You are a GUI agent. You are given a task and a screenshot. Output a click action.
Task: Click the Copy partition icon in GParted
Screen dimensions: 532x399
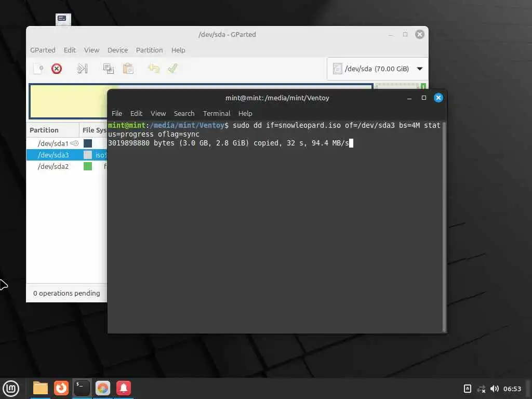(x=108, y=69)
